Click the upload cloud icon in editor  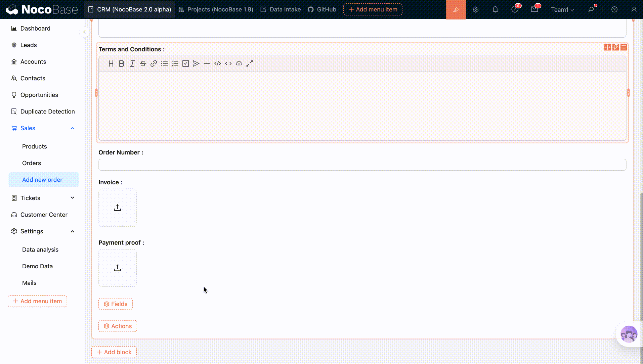[239, 64]
